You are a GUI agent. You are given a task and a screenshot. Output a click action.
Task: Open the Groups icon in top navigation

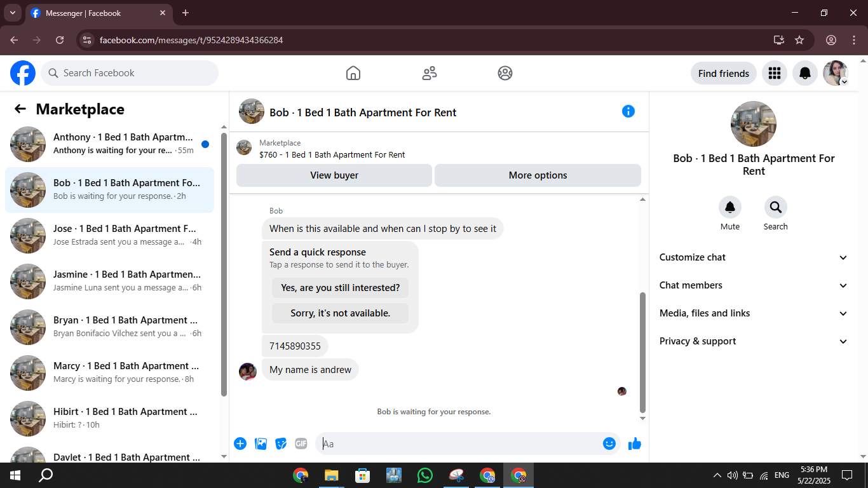505,73
